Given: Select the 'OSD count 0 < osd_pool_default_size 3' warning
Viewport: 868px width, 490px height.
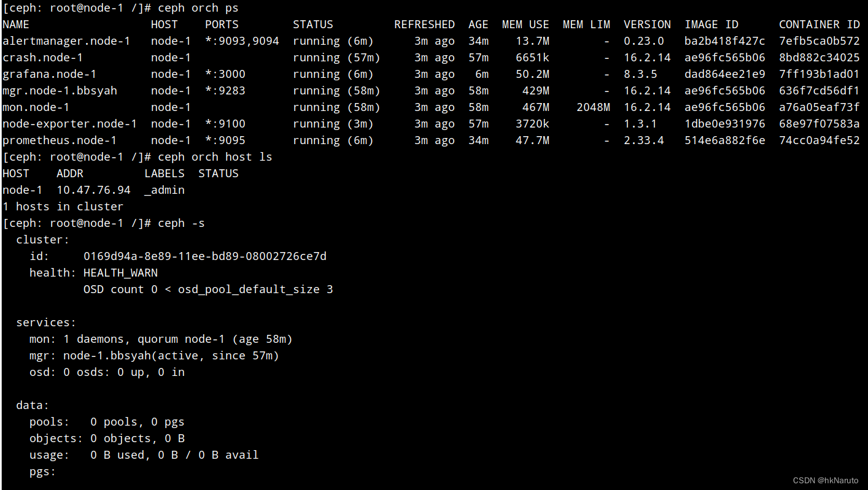Looking at the screenshot, I should (208, 289).
